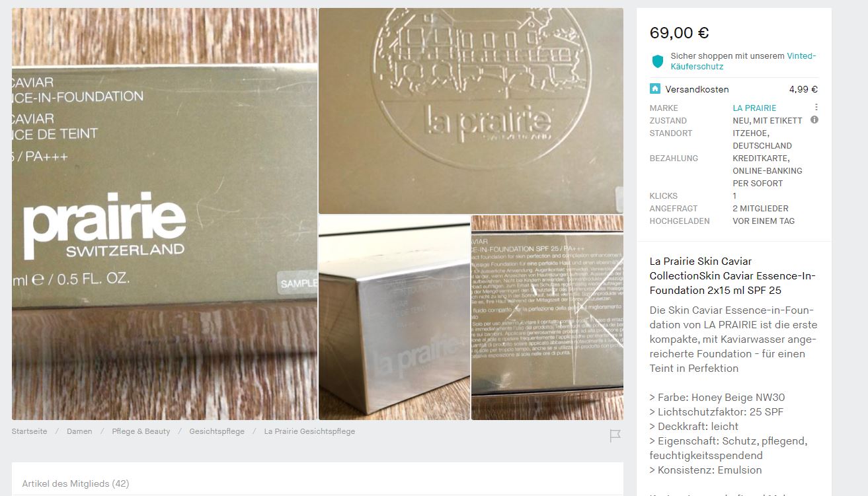The image size is (868, 496).
Task: Open the LA PRAIRIE brand link
Action: point(754,108)
